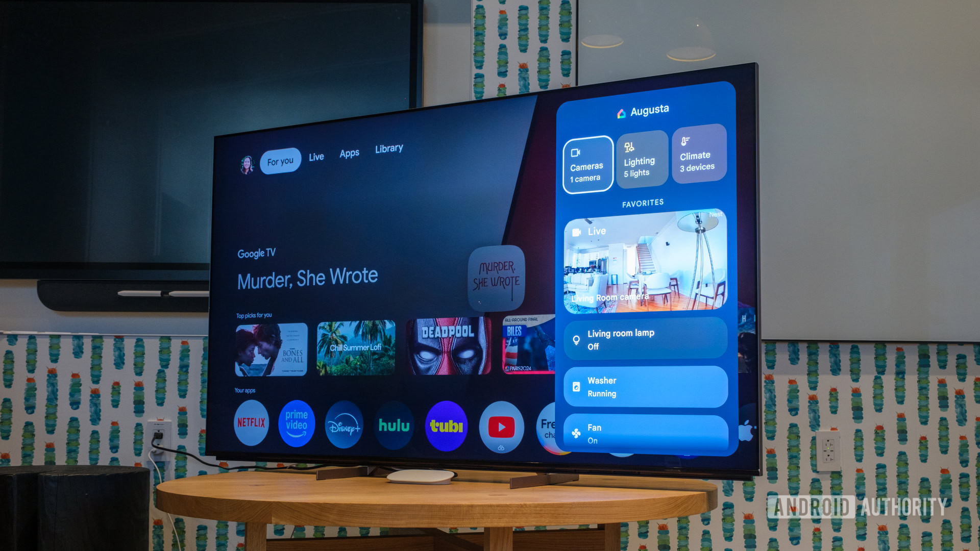Select the Live tab
The image size is (980, 551).
[315, 158]
